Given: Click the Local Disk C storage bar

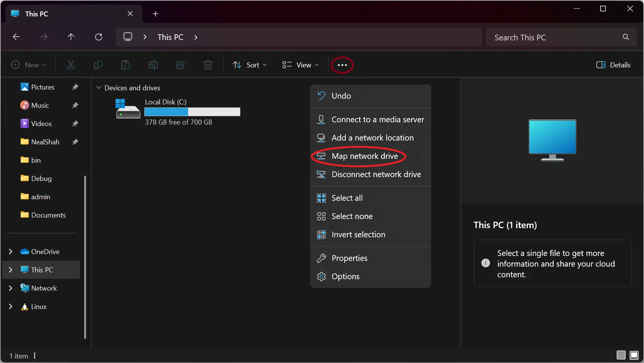Looking at the screenshot, I should click(x=192, y=112).
